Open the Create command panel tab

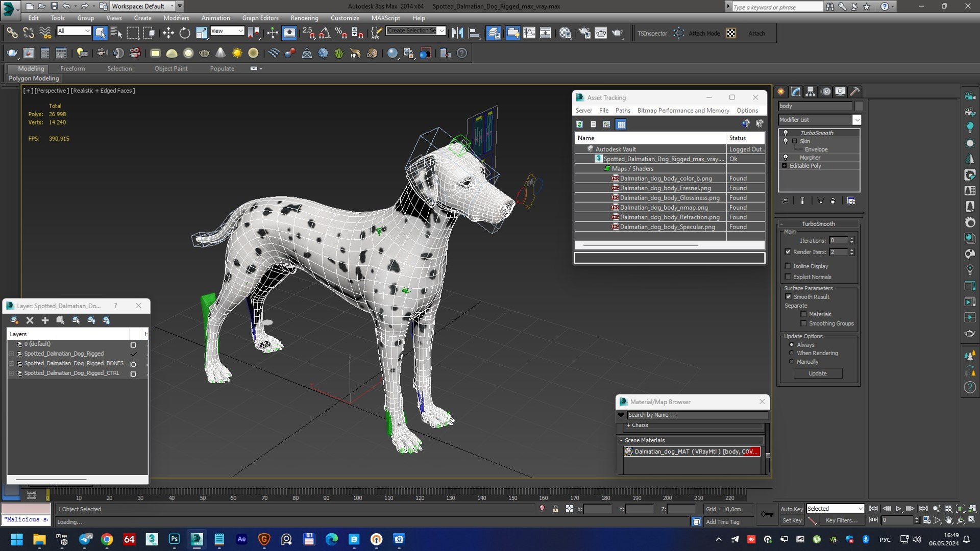tap(781, 92)
